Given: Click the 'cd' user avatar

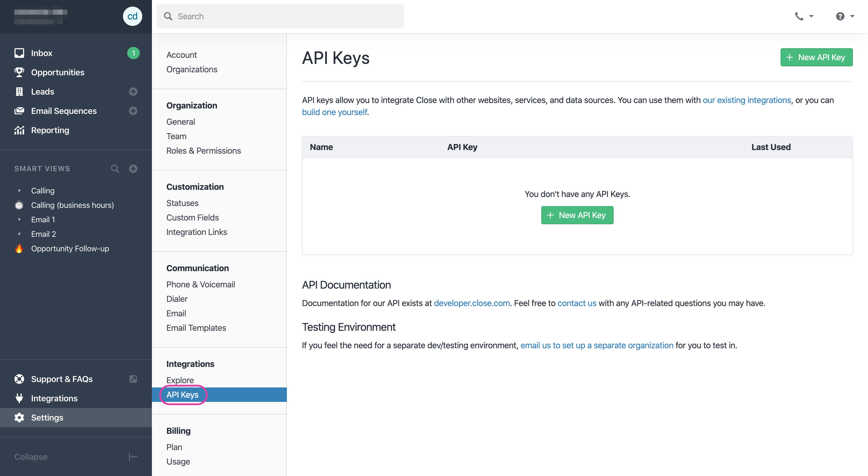Looking at the screenshot, I should click(x=132, y=16).
